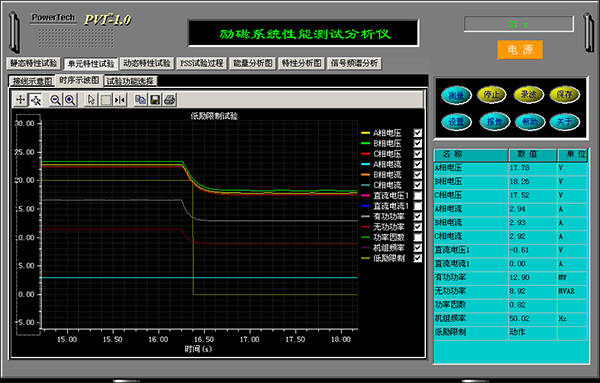
Task: Click the printer icon in chart toolbar
Action: tap(170, 100)
